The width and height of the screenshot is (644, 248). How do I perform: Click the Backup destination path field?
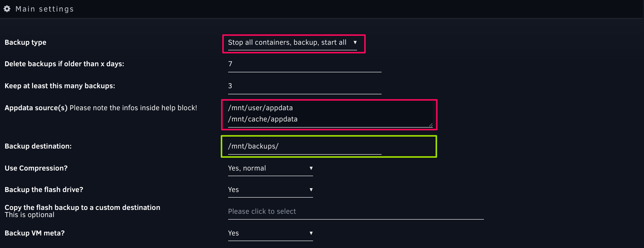pyautogui.click(x=305, y=146)
